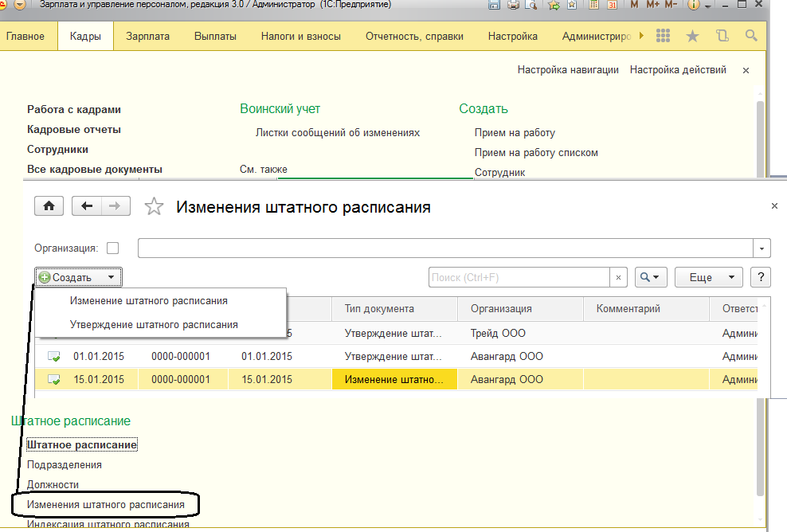Open the Еще dropdown menu
This screenshot has width=787, height=532.
tap(708, 277)
